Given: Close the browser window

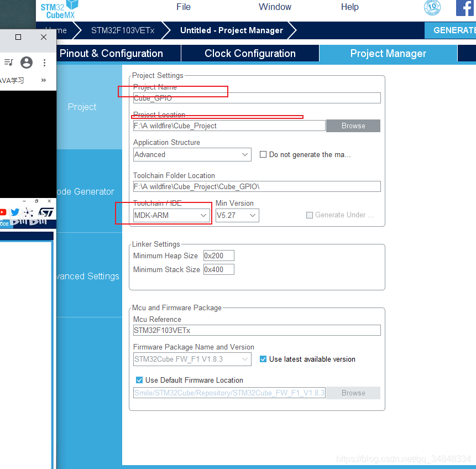Looking at the screenshot, I should click(44, 37).
